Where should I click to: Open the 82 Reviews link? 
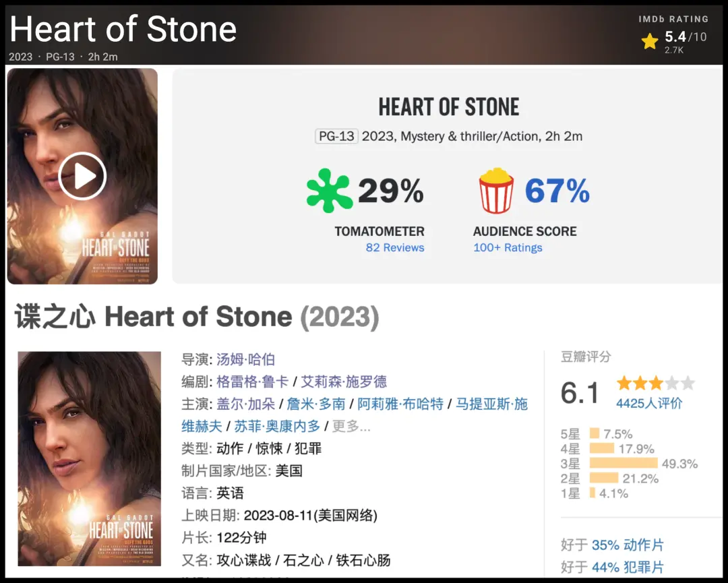click(395, 247)
